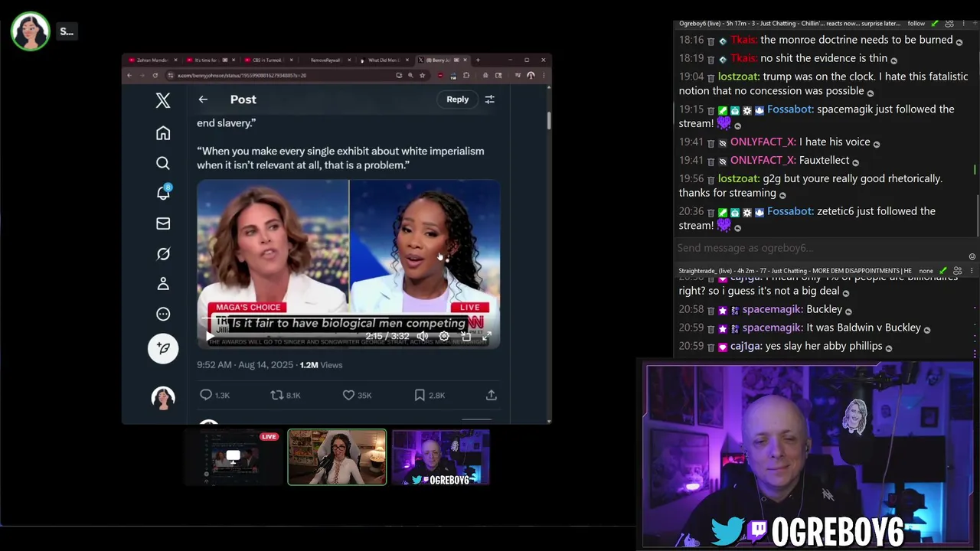This screenshot has width=980, height=551.
Task: Switch to Zohran Mamdani browser tab
Action: (x=152, y=60)
